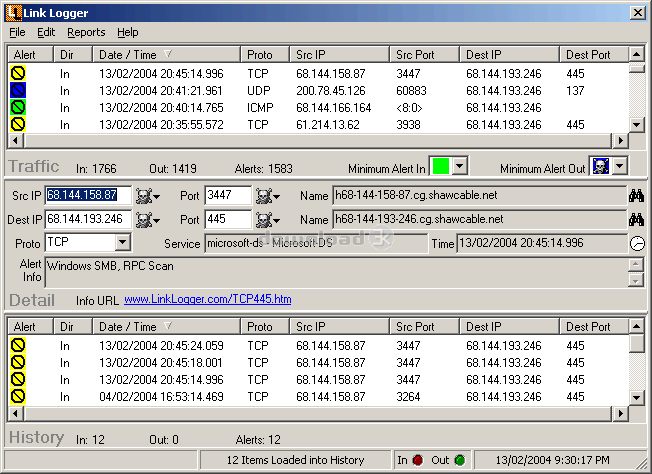
Task: Expand the Proto TCP combo box
Action: pos(123,242)
